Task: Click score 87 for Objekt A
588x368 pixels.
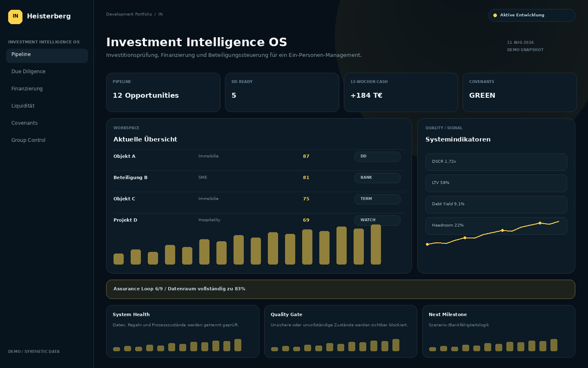Action: (x=306, y=156)
